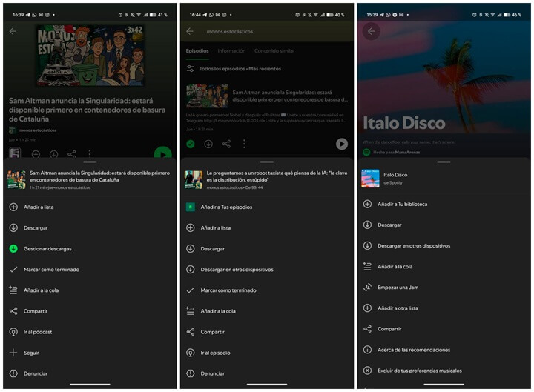534x392 pixels.
Task: Tap the share icon under the Episodios list episode
Action: [x=226, y=144]
